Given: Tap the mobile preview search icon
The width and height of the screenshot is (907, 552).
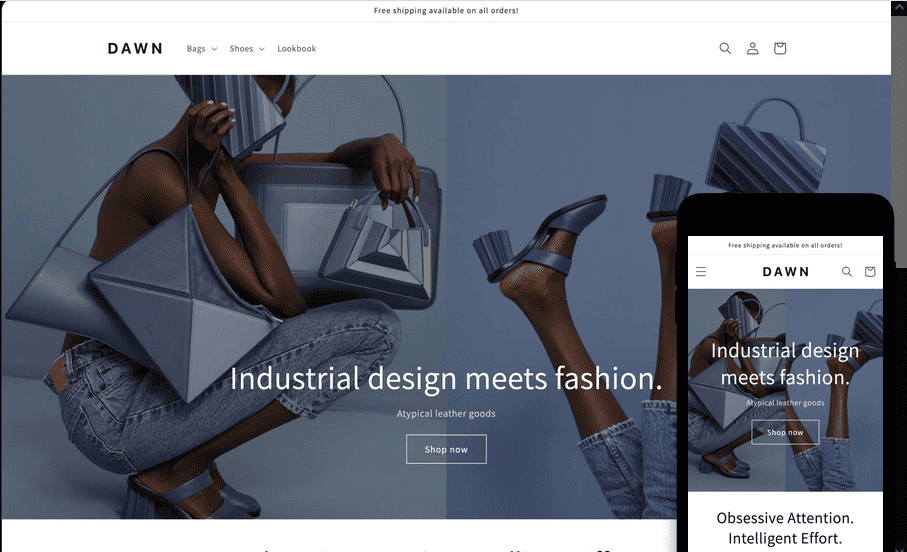Looking at the screenshot, I should [x=847, y=271].
